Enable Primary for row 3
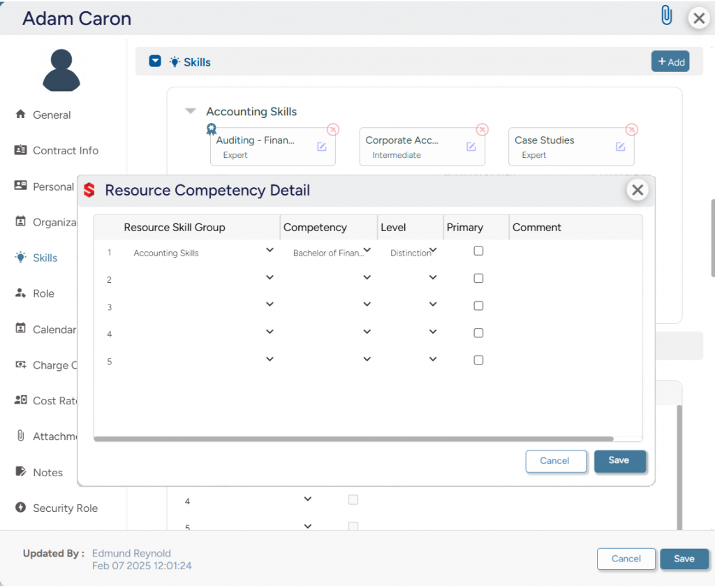Image resolution: width=715 pixels, height=588 pixels. click(478, 305)
